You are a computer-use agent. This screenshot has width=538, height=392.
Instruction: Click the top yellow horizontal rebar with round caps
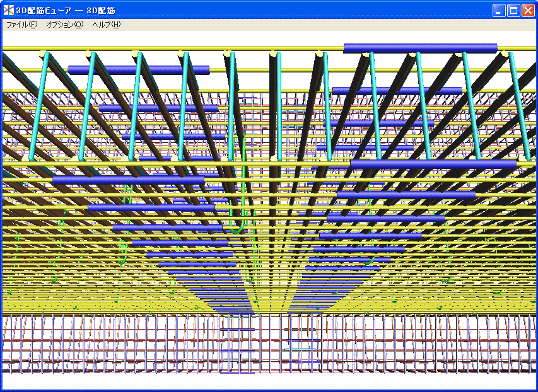[x=189, y=49]
